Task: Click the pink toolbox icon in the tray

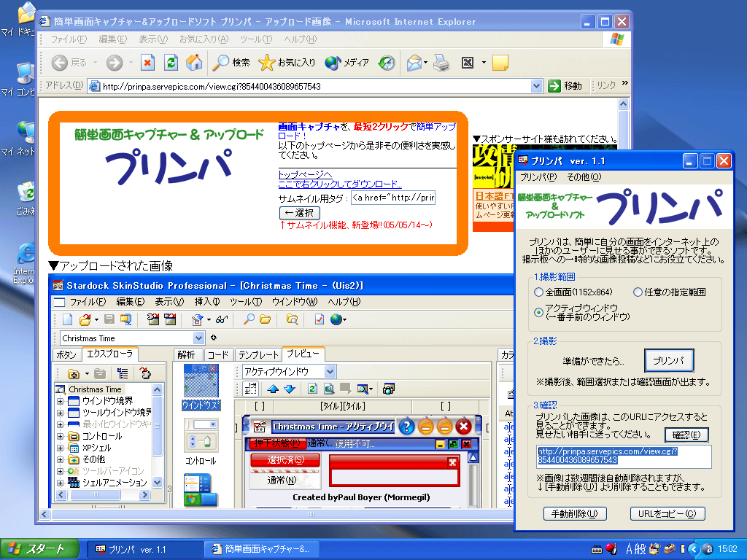Action: coord(670,549)
